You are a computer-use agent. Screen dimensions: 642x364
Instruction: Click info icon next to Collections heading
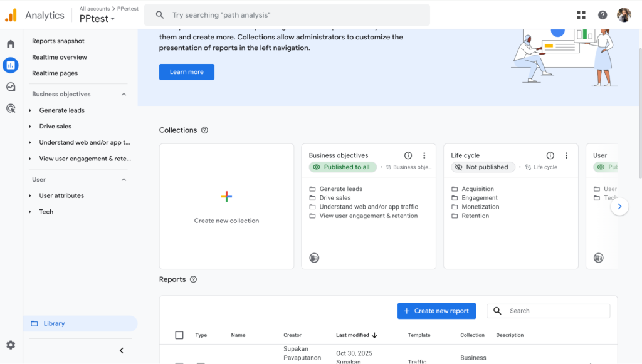pos(204,130)
